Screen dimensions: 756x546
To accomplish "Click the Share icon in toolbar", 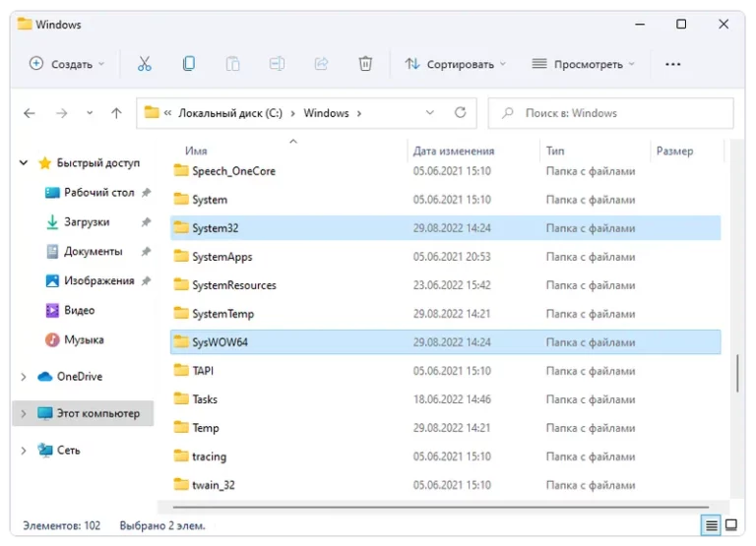I will 321,64.
